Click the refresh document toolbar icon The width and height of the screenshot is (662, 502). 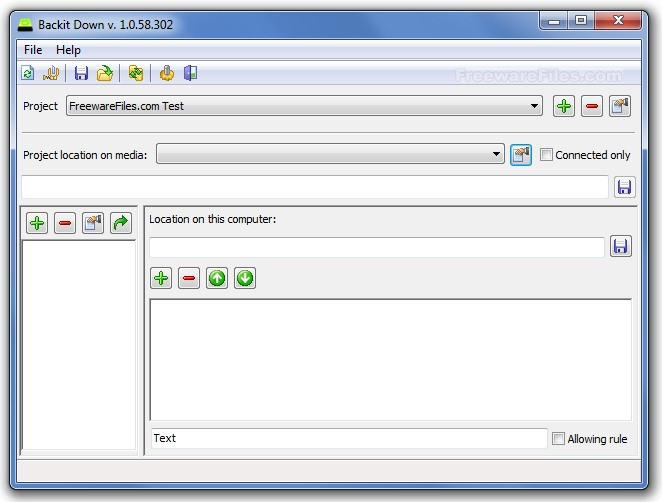click(x=28, y=73)
